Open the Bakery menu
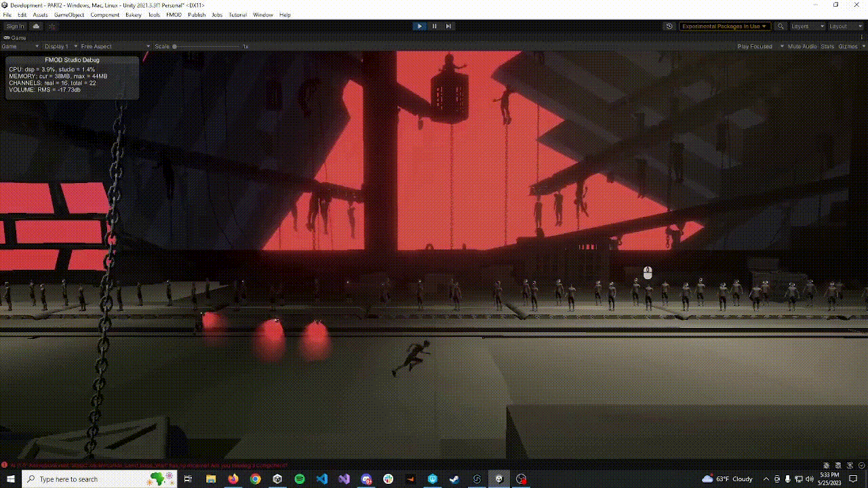 (x=134, y=14)
